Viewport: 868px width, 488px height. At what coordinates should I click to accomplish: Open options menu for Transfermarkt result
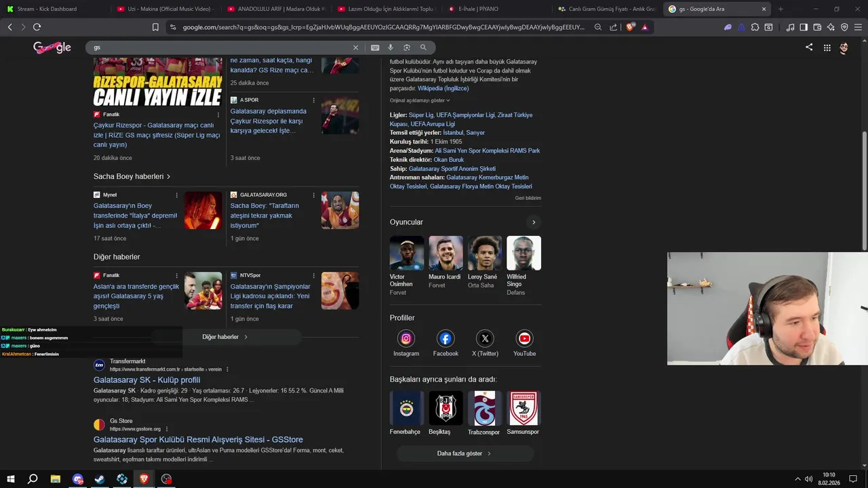click(228, 369)
